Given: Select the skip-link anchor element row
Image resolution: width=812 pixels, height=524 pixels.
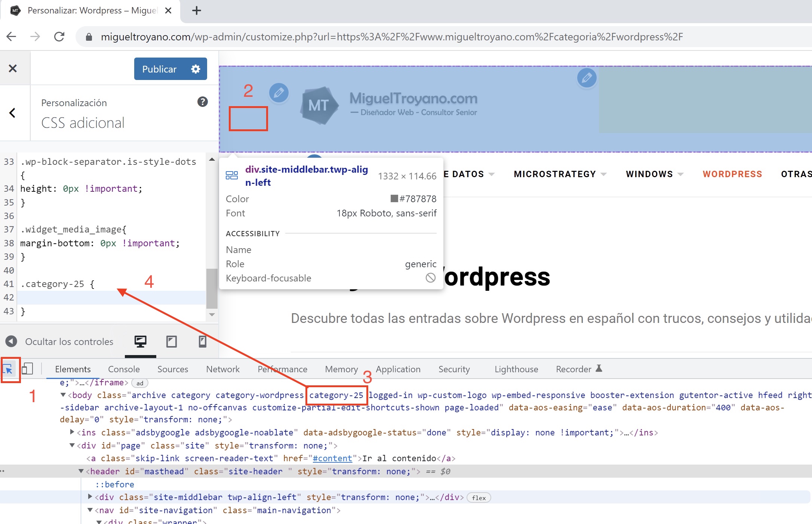Looking at the screenshot, I should coord(271,458).
